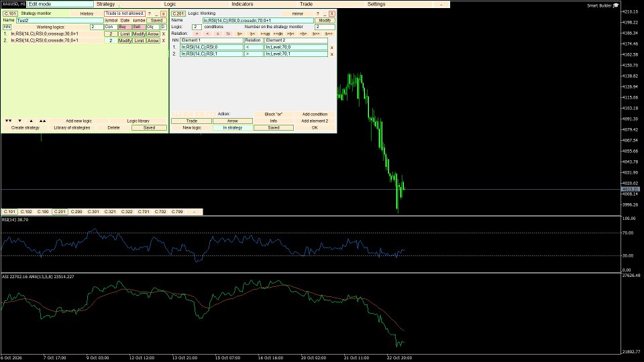This screenshot has width=644, height=362.
Task: Switch to the C.190 panel tab
Action: (x=43, y=212)
